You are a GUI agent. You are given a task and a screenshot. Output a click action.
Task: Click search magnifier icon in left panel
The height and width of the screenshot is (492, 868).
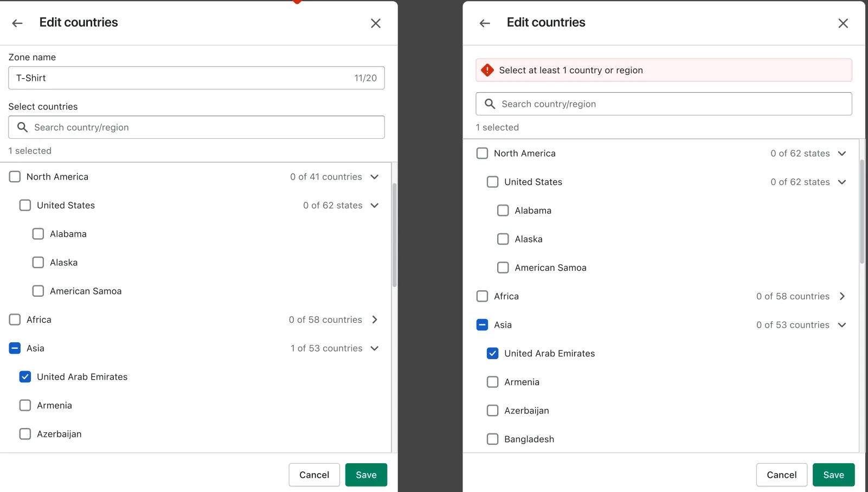22,127
